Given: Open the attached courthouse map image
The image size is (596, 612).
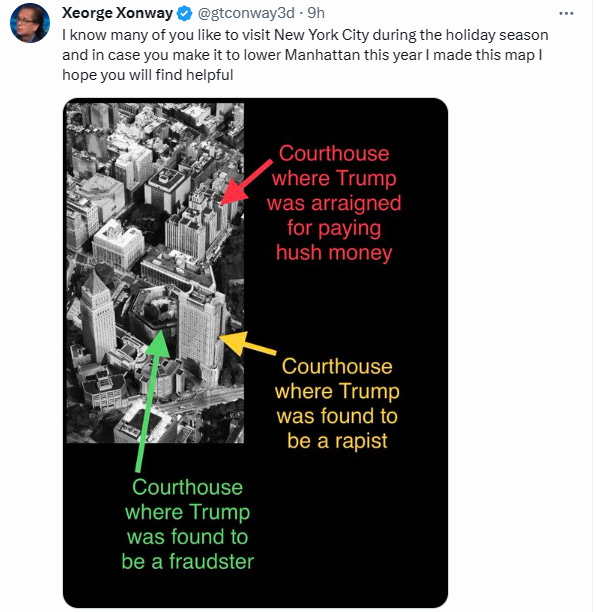Looking at the screenshot, I should coord(255,353).
